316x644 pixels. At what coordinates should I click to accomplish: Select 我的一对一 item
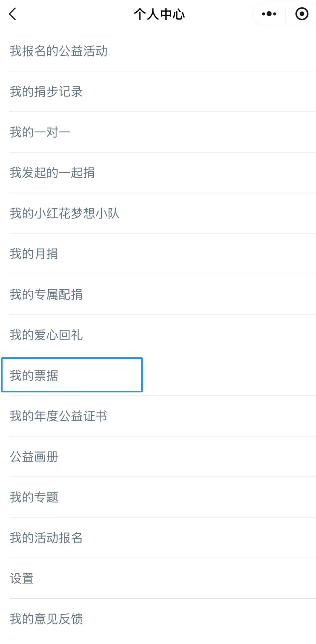[40, 132]
